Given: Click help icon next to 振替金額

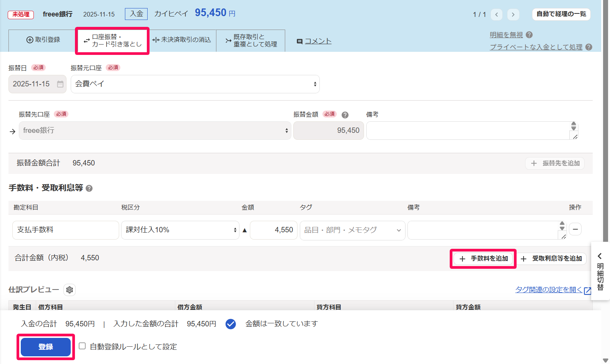Looking at the screenshot, I should point(345,115).
